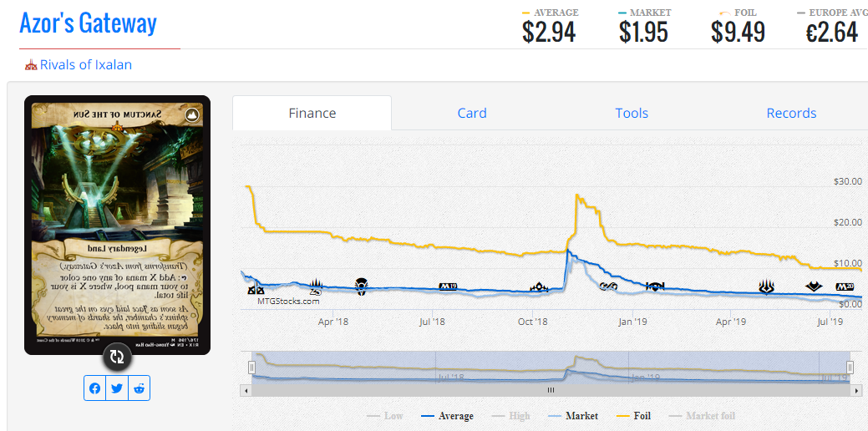
Task: Click the Rivals of Ixalan set symbol icon
Action: click(x=31, y=65)
